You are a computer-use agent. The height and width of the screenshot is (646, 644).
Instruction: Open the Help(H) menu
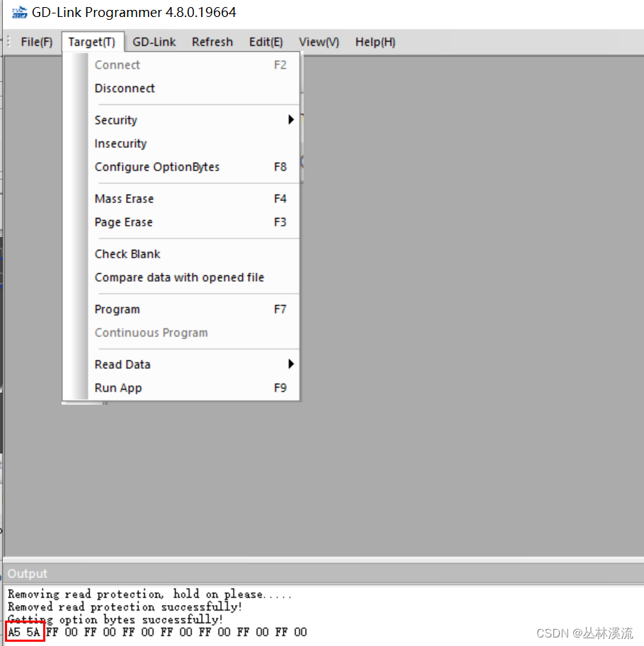tap(375, 42)
